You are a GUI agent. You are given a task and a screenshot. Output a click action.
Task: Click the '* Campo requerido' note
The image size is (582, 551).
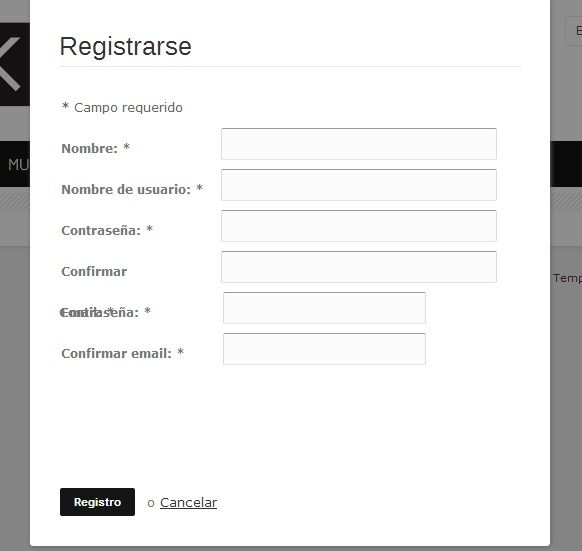click(x=122, y=108)
